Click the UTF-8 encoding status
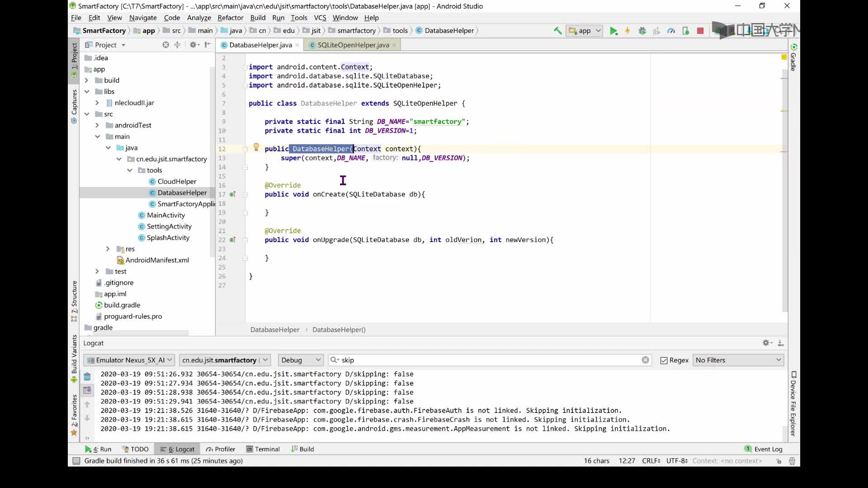This screenshot has width=868, height=488. (677, 461)
